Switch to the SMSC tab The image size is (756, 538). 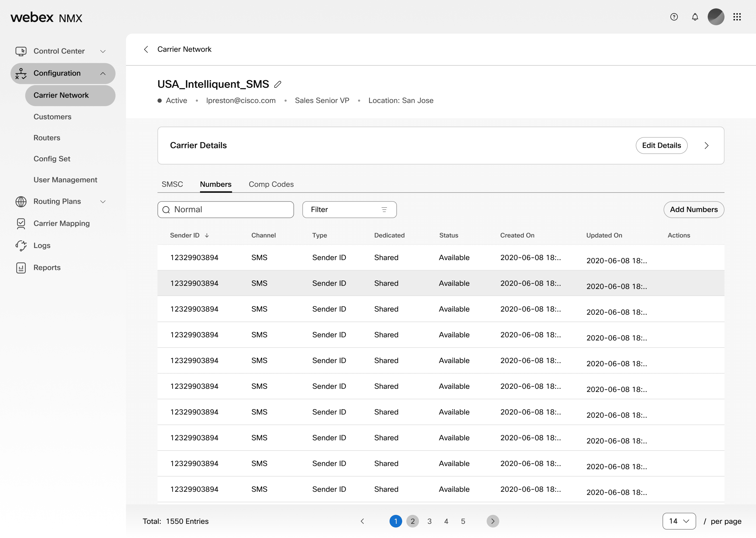[172, 184]
